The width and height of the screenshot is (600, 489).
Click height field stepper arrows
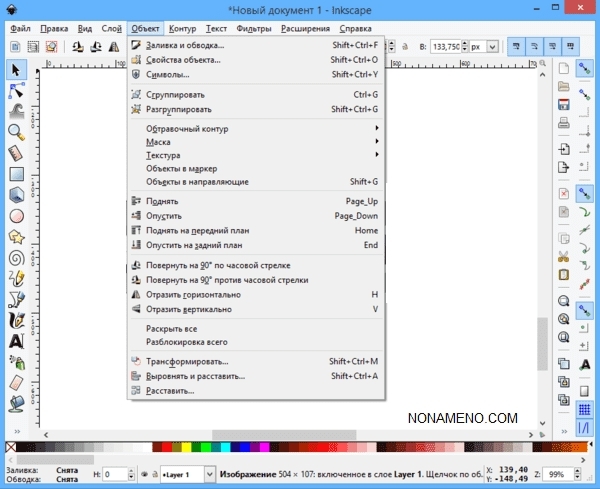tap(465, 47)
